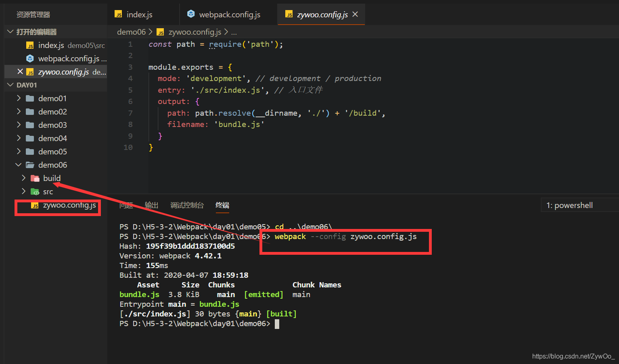Select the zywoo.config.js editor tab
The image size is (619, 364).
click(x=322, y=15)
